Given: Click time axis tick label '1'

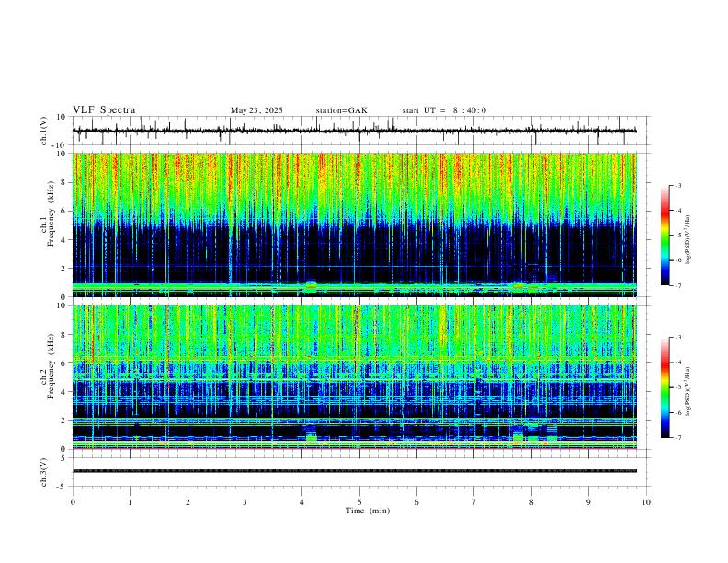Looking at the screenshot, I should (130, 502).
